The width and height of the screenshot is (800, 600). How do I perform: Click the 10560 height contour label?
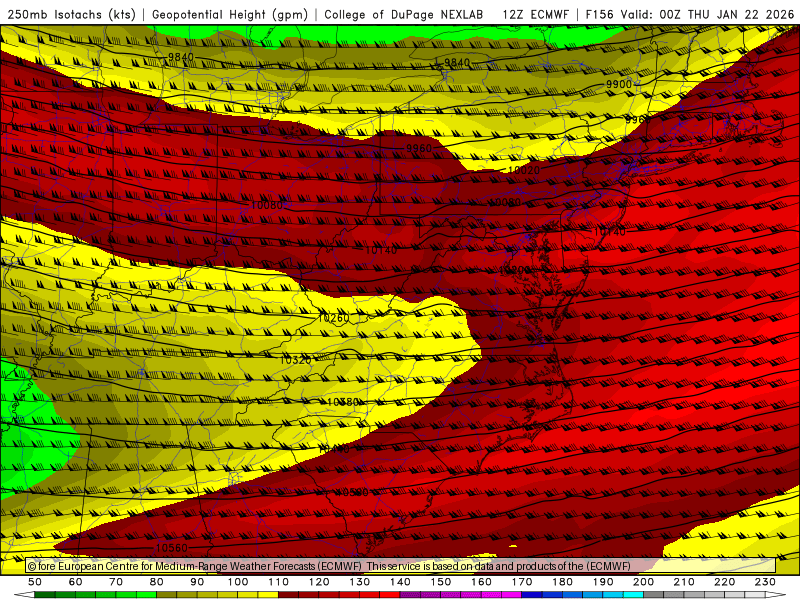[x=171, y=547]
